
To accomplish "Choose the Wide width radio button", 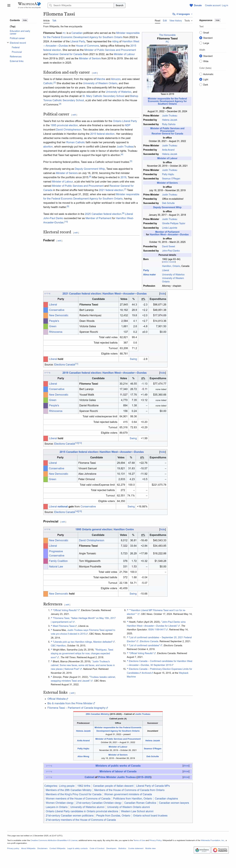I will click(201, 61).
